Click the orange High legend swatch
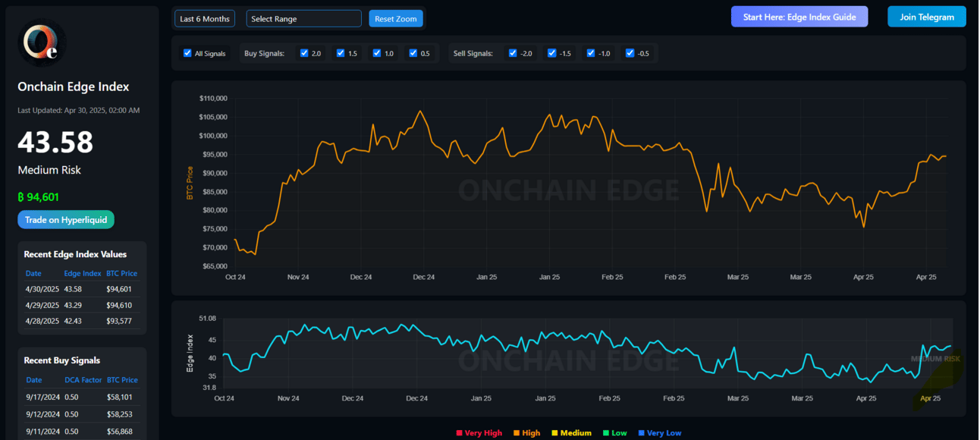The image size is (980, 440). tap(517, 433)
